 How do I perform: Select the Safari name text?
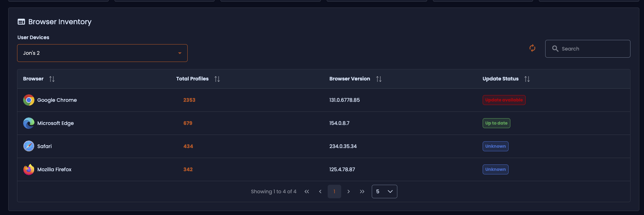click(44, 146)
